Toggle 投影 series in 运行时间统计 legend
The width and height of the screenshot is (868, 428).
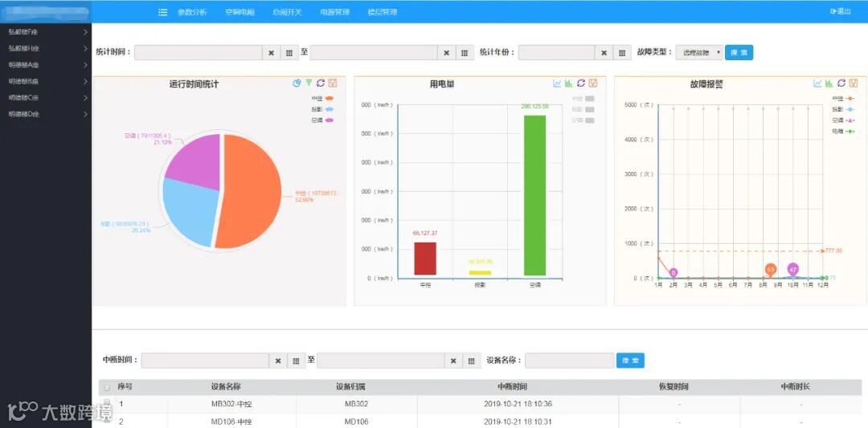click(x=323, y=109)
